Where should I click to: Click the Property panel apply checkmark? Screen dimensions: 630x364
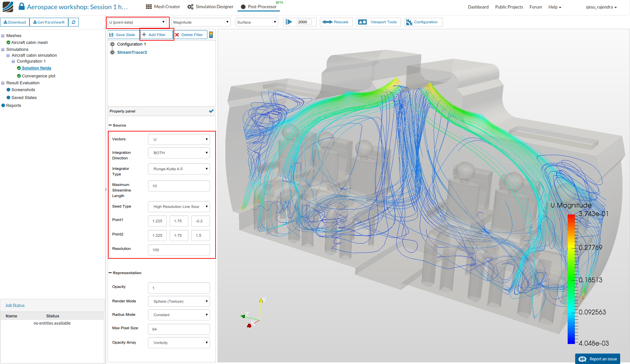click(211, 111)
